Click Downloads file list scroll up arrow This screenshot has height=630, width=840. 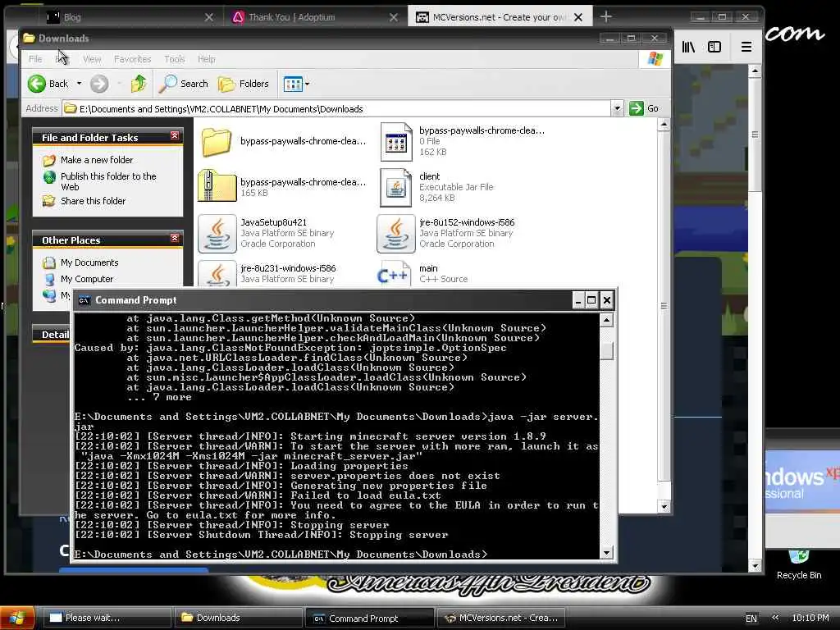pos(664,125)
